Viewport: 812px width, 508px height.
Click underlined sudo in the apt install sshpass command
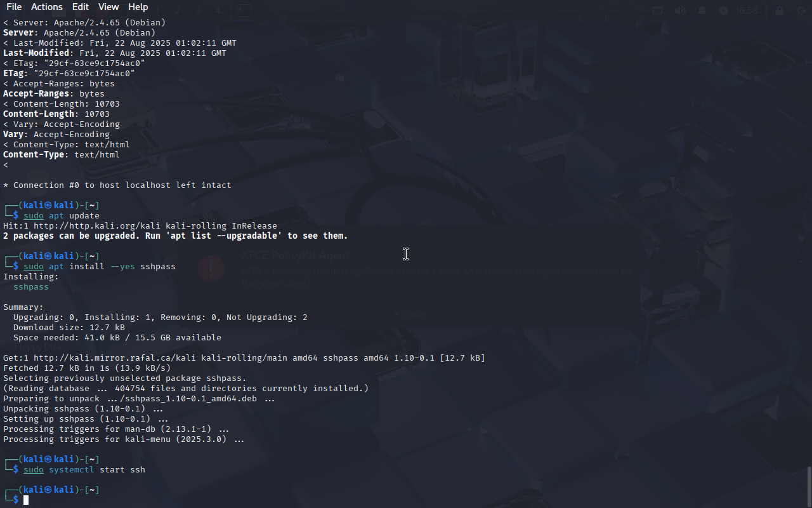click(34, 267)
